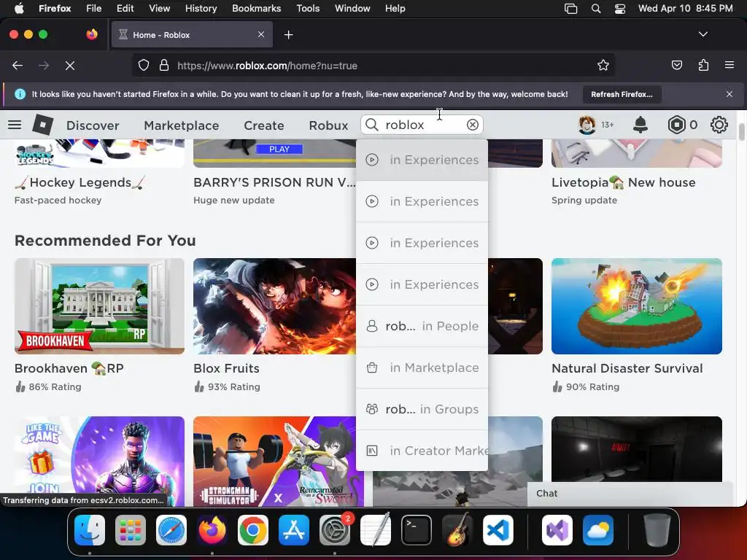Open the Chat panel
The height and width of the screenshot is (560, 747).
630,494
